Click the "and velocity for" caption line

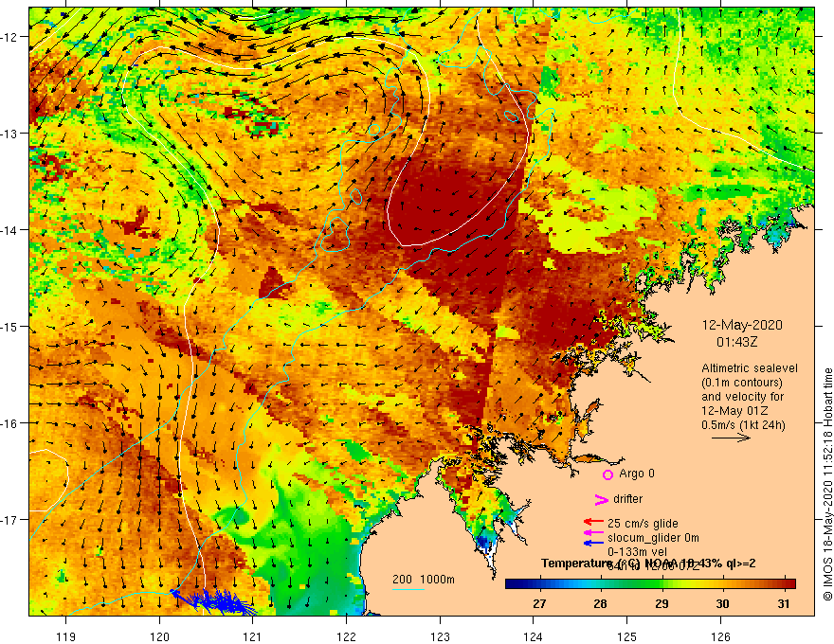742,397
